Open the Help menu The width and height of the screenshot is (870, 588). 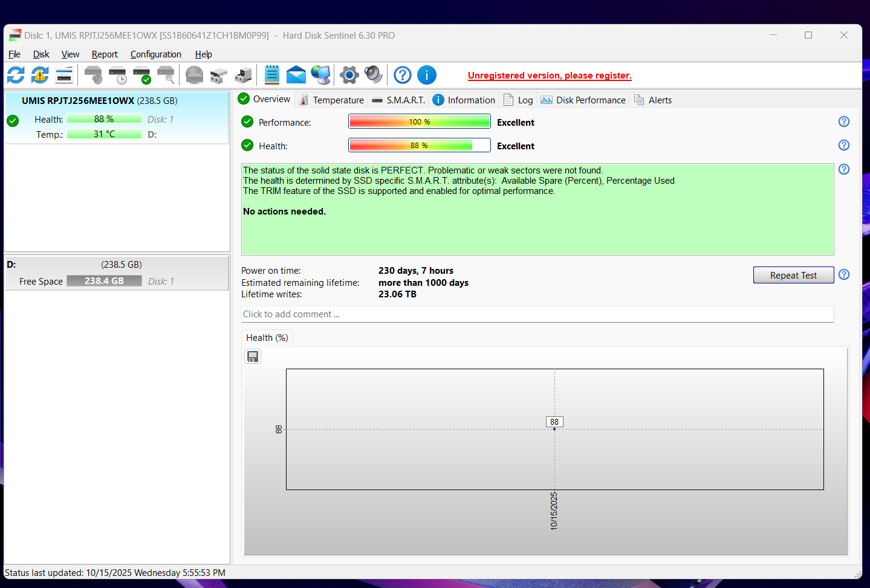click(x=204, y=54)
